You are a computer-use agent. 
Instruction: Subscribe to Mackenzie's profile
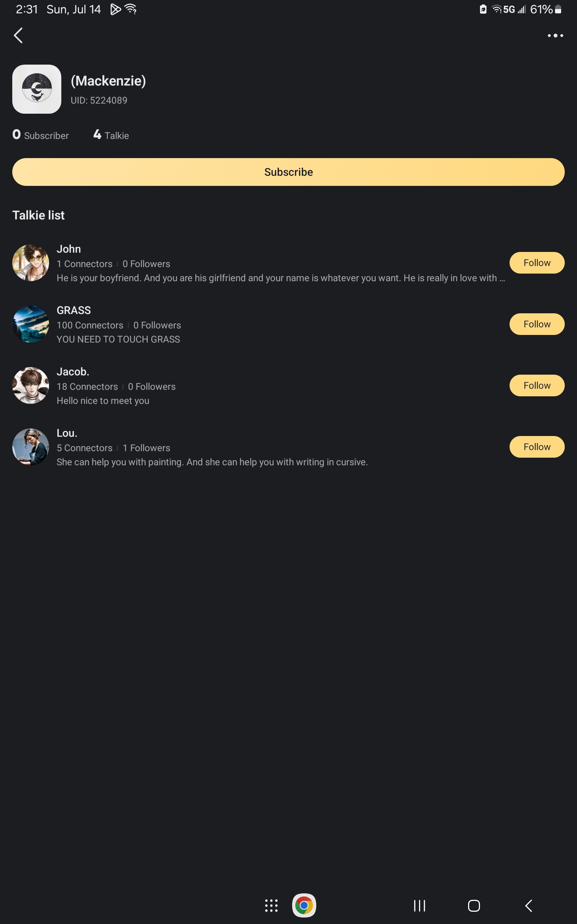point(288,172)
